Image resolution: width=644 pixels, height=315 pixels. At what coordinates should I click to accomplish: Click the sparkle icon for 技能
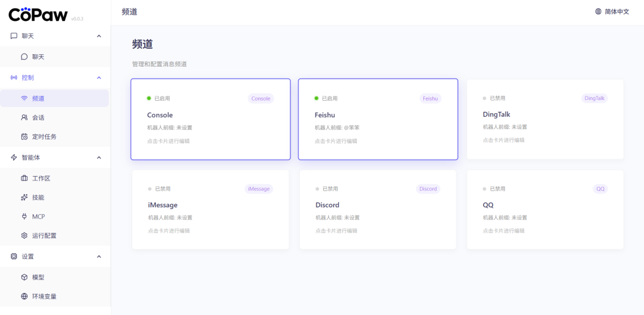coord(24,198)
